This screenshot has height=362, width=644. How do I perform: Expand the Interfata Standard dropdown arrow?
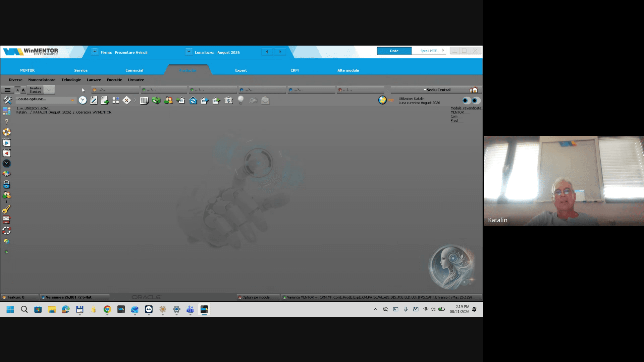click(x=49, y=90)
